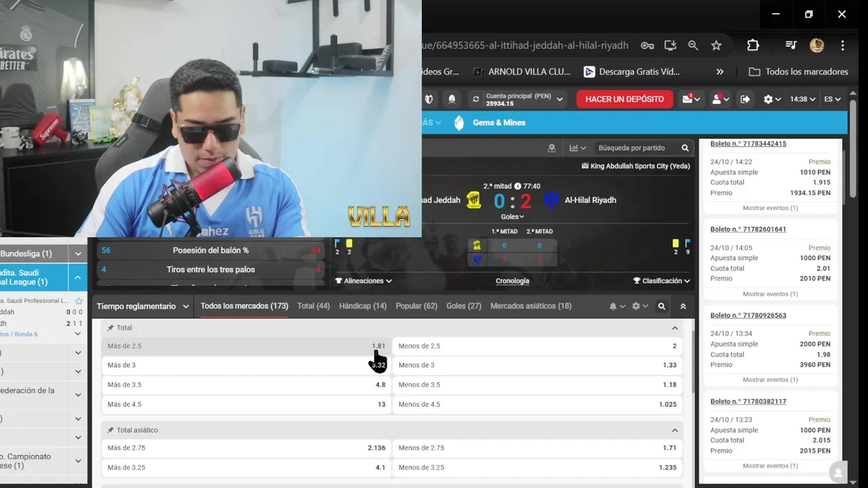
Task: Open Boleto n.º 71782601641 link
Action: (x=748, y=229)
